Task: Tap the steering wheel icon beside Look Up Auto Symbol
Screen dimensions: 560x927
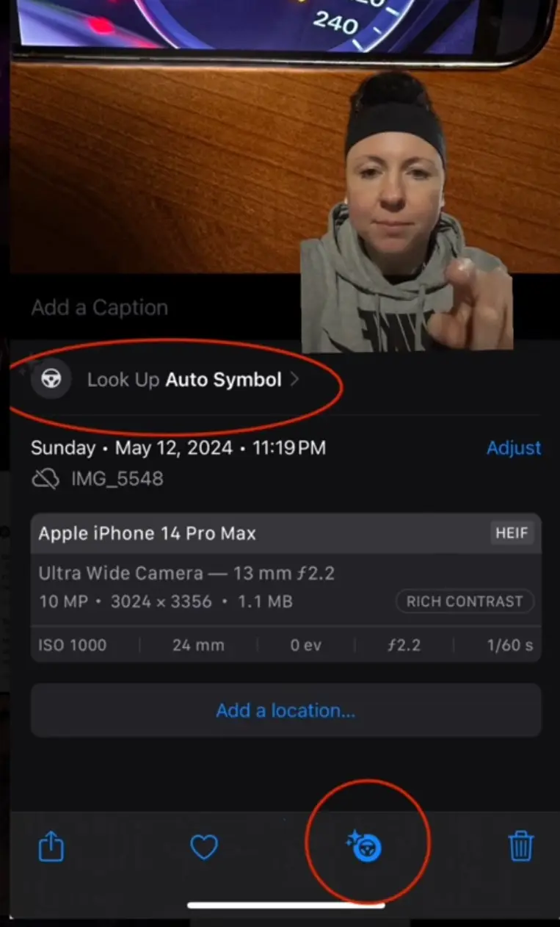Action: click(x=51, y=379)
